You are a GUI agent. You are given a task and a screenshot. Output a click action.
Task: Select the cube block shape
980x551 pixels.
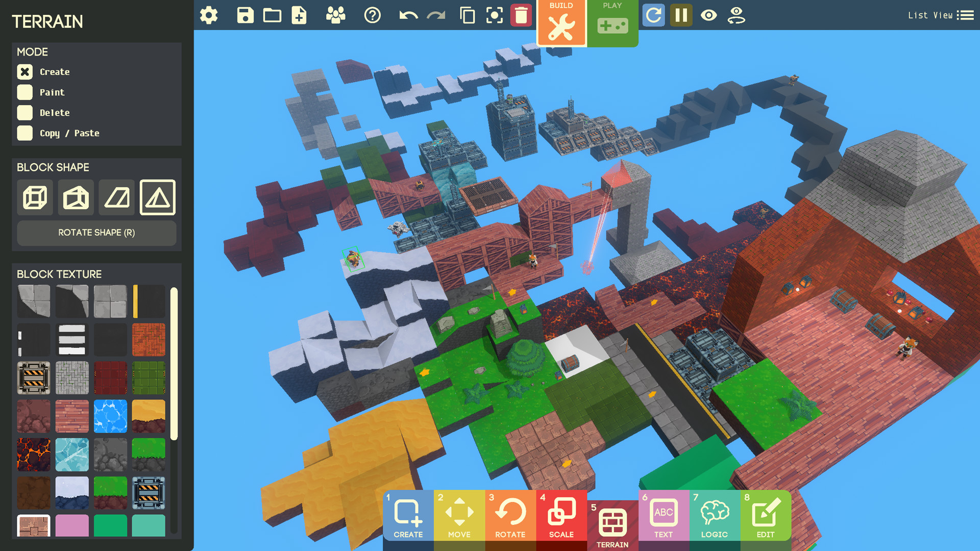[x=36, y=196]
